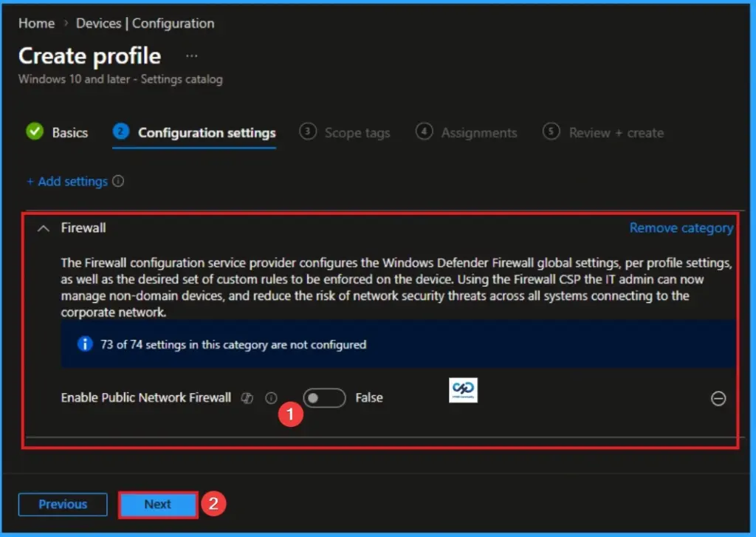Image resolution: width=756 pixels, height=537 pixels.
Task: Select Remove category for Firewall
Action: (681, 228)
